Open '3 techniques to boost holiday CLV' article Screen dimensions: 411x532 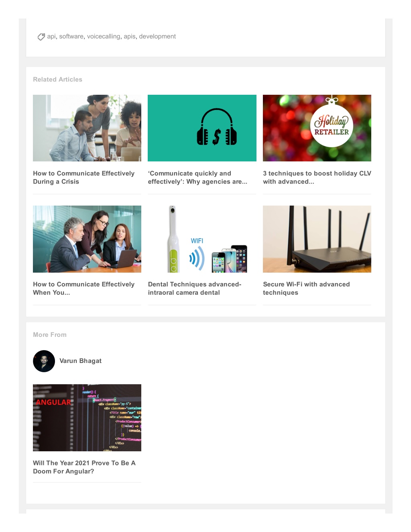[317, 177]
